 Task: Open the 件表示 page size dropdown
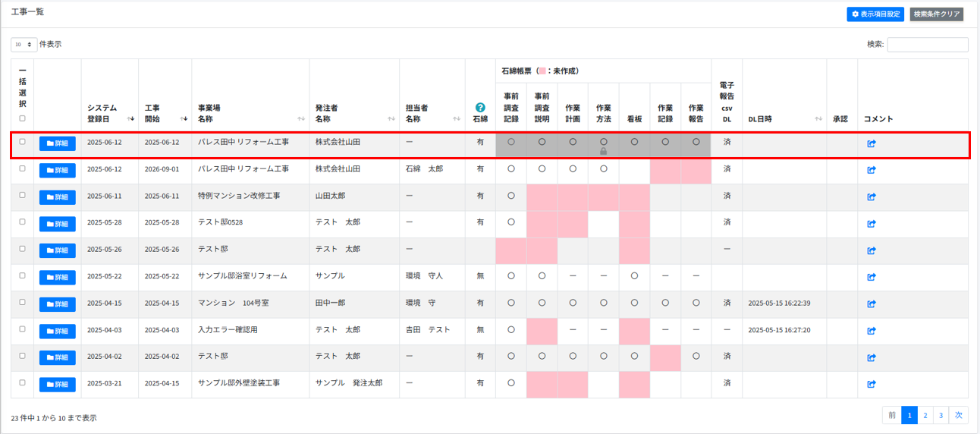24,45
